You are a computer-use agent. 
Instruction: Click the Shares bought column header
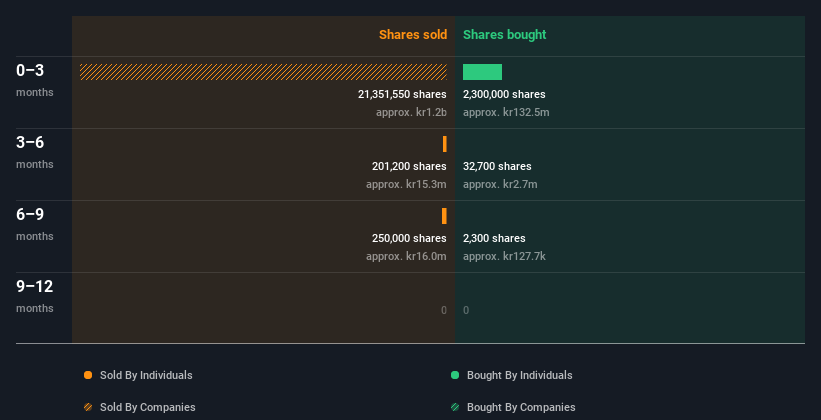tap(504, 35)
